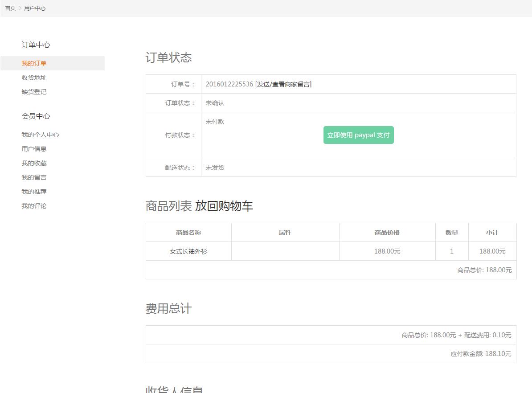Open 用户信息 page

point(34,149)
